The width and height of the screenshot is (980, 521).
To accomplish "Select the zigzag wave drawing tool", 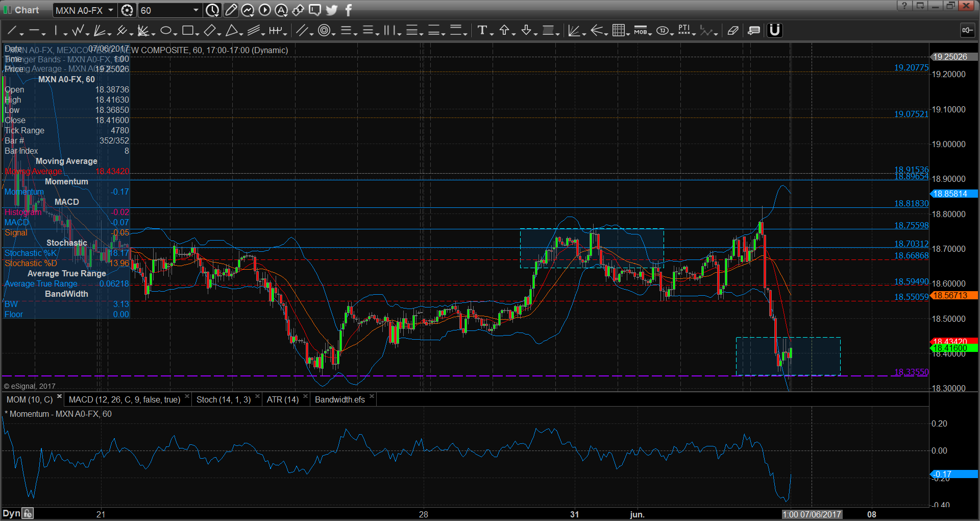I will (x=78, y=31).
